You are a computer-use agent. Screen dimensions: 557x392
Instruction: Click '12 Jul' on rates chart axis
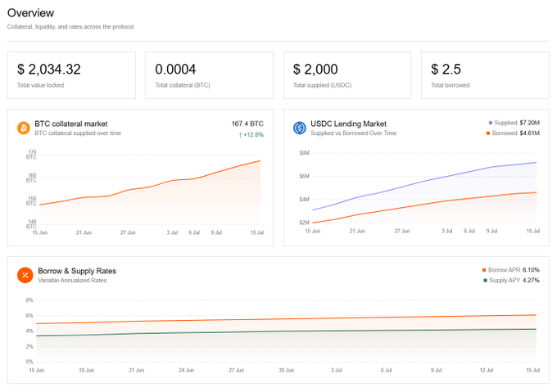[x=487, y=370]
